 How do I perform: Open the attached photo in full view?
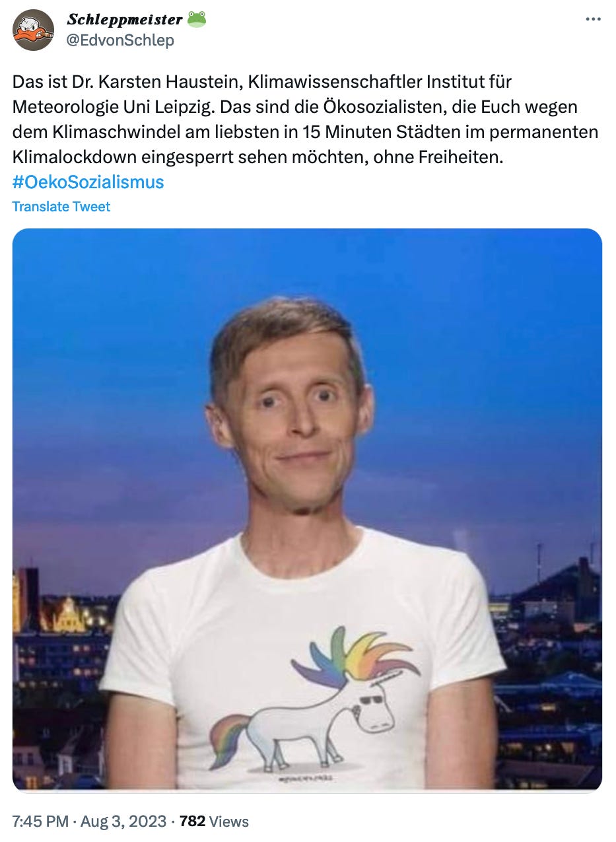coord(307,509)
